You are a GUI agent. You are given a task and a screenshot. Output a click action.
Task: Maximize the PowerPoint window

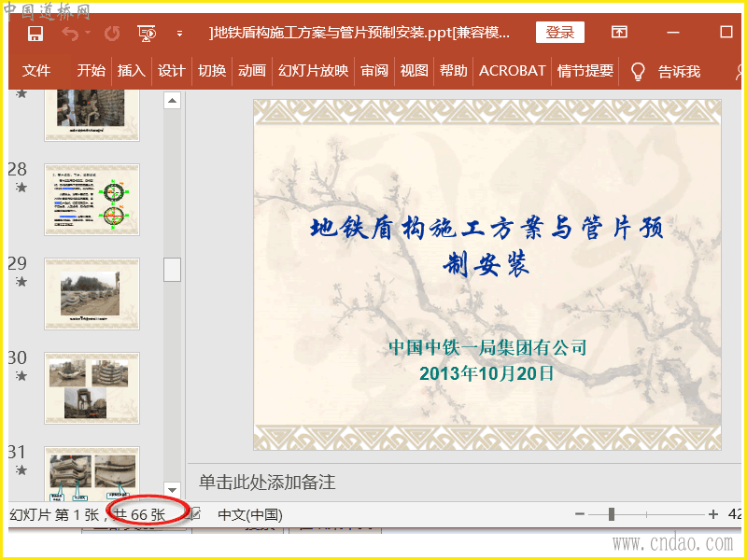click(x=726, y=33)
